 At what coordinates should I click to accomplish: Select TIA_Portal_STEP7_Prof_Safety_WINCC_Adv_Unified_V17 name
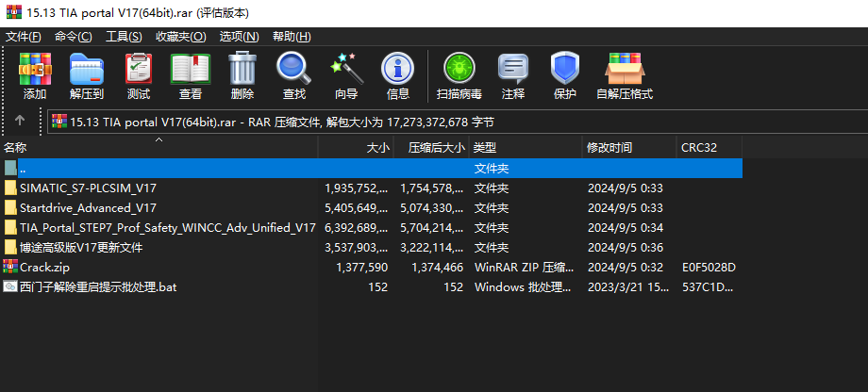[168, 227]
